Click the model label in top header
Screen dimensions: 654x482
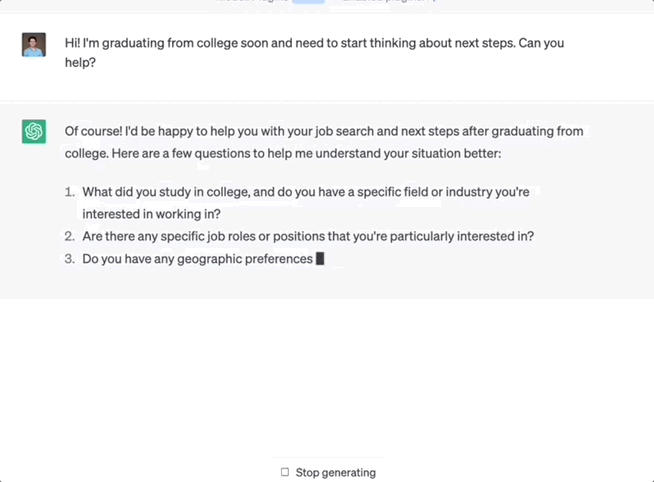tap(252, 3)
